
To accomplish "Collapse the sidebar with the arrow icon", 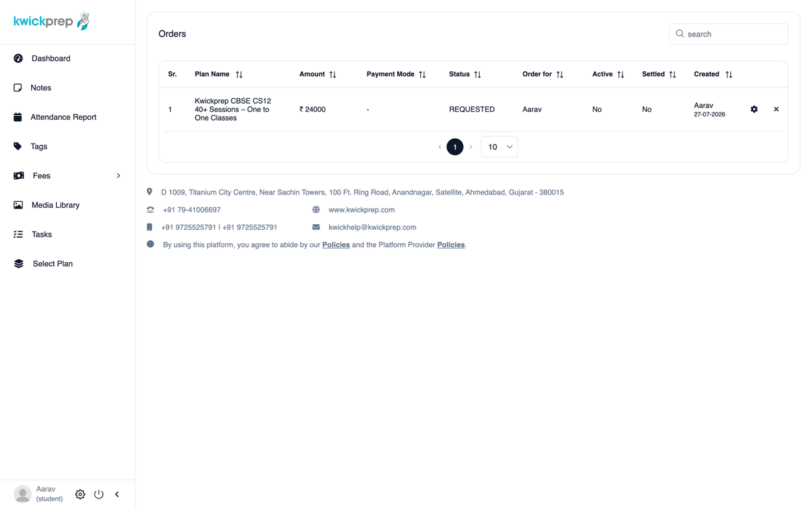I will pos(117,494).
